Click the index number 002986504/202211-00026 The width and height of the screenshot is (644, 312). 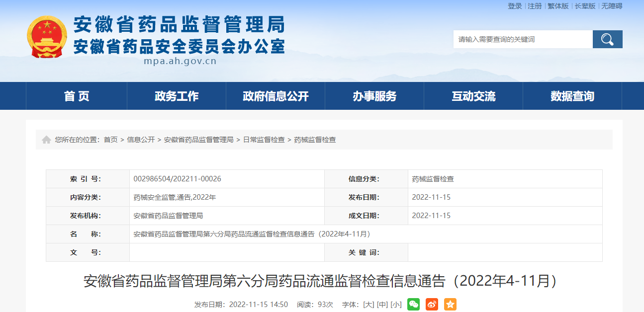point(178,179)
